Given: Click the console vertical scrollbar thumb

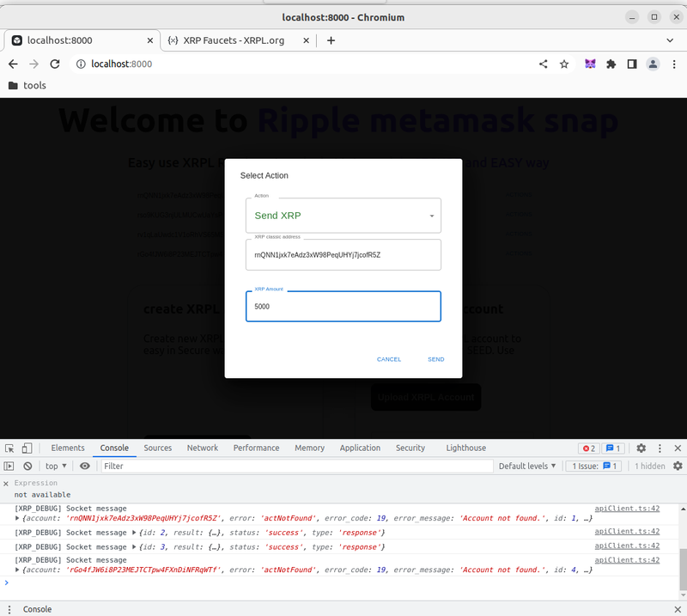Looking at the screenshot, I should 683,569.
